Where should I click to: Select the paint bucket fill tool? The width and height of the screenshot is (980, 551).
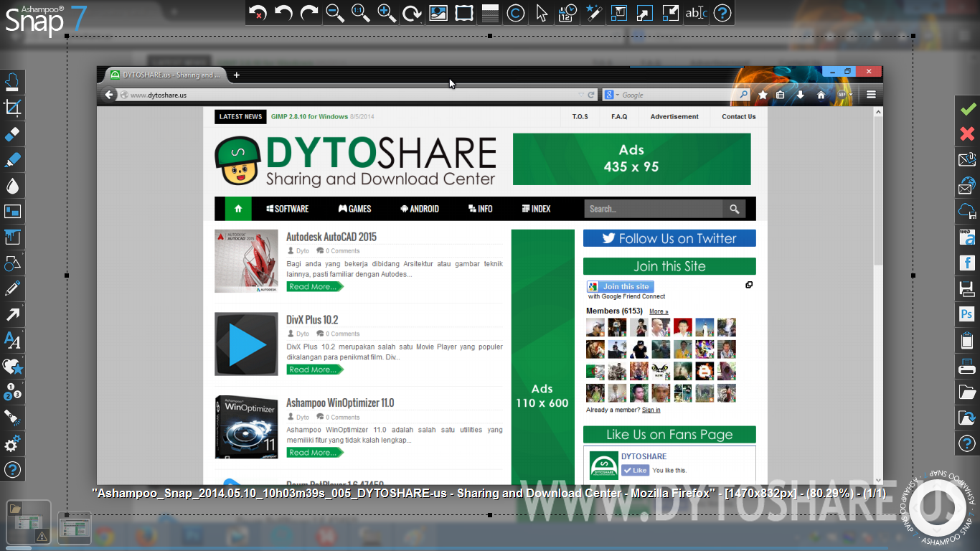tap(12, 237)
